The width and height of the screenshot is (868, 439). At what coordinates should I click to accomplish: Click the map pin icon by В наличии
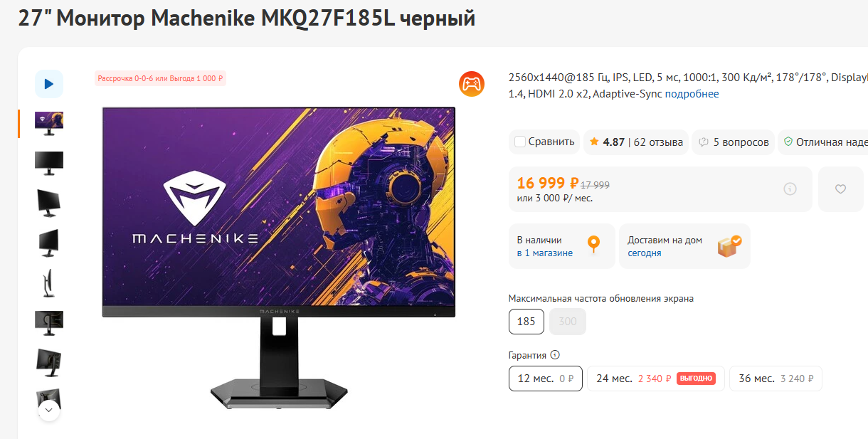[593, 245]
